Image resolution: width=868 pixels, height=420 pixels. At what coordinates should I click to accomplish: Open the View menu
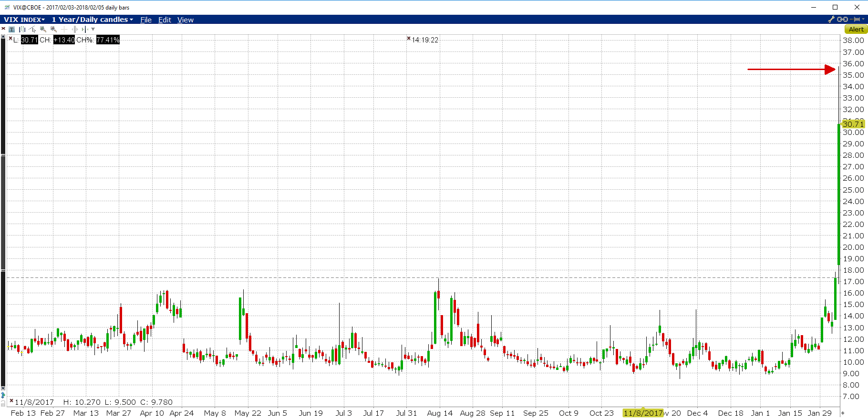pos(186,20)
